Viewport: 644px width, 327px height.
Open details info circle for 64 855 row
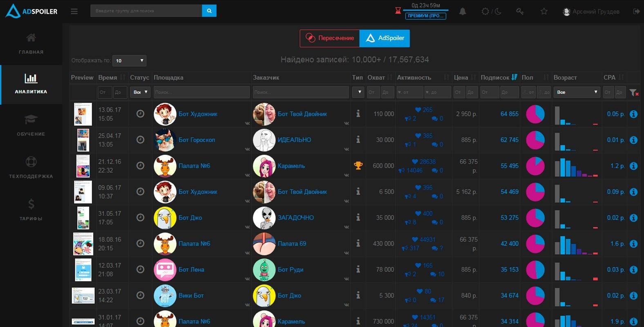pyautogui.click(x=633, y=114)
